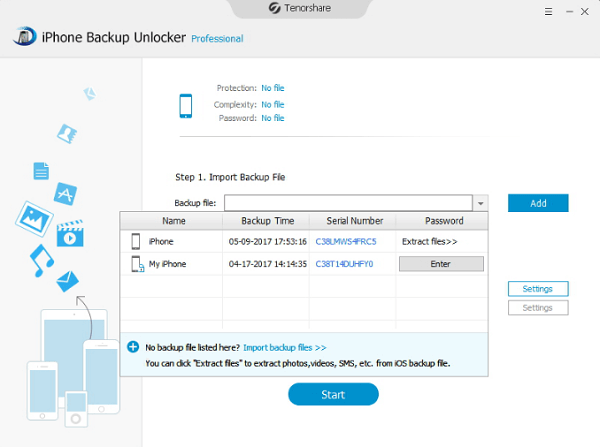Close the application window

pyautogui.click(x=585, y=11)
